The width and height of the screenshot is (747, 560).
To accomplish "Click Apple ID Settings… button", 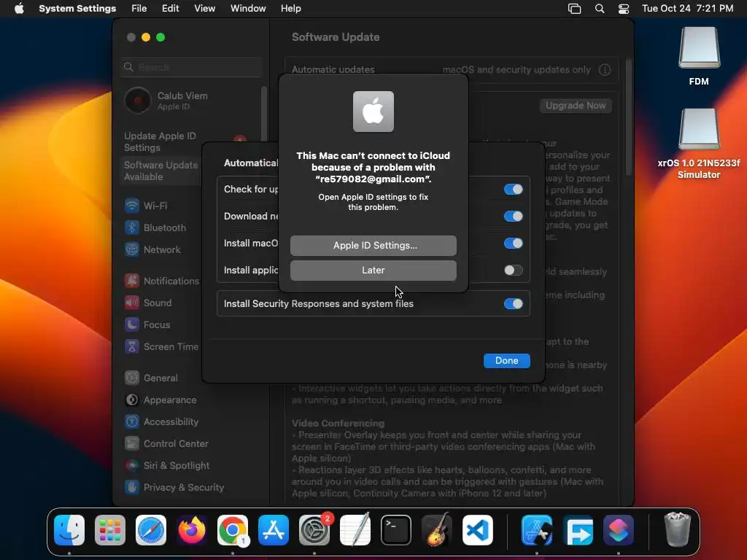I will point(373,246).
